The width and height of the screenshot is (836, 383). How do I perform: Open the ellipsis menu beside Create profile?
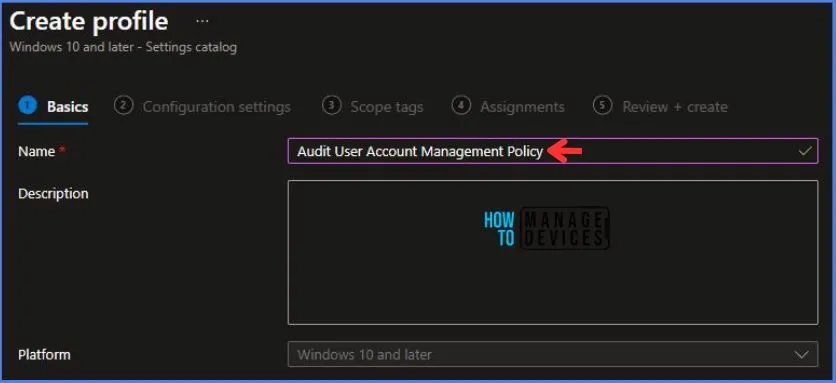pos(202,22)
